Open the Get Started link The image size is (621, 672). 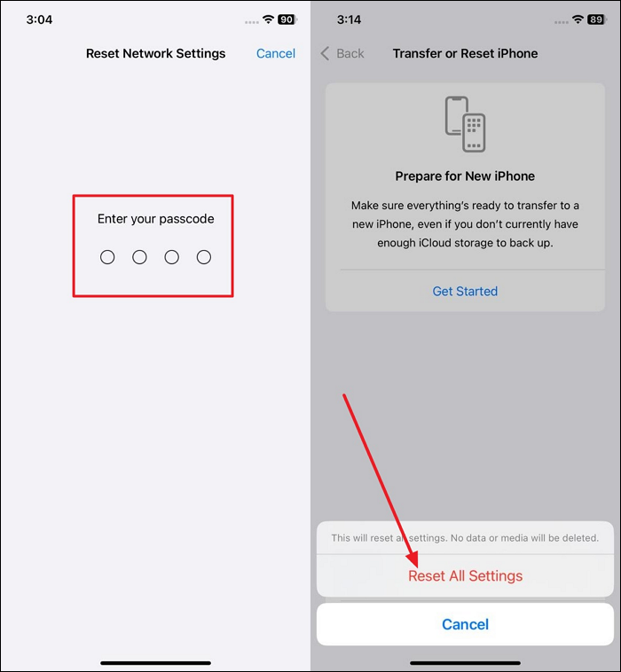click(x=465, y=292)
